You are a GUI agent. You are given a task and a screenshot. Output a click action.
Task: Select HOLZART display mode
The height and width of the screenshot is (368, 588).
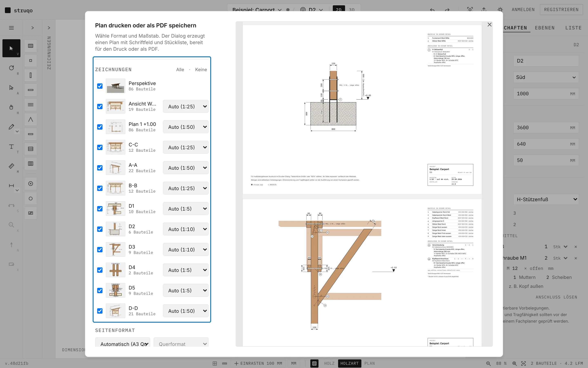349,363
